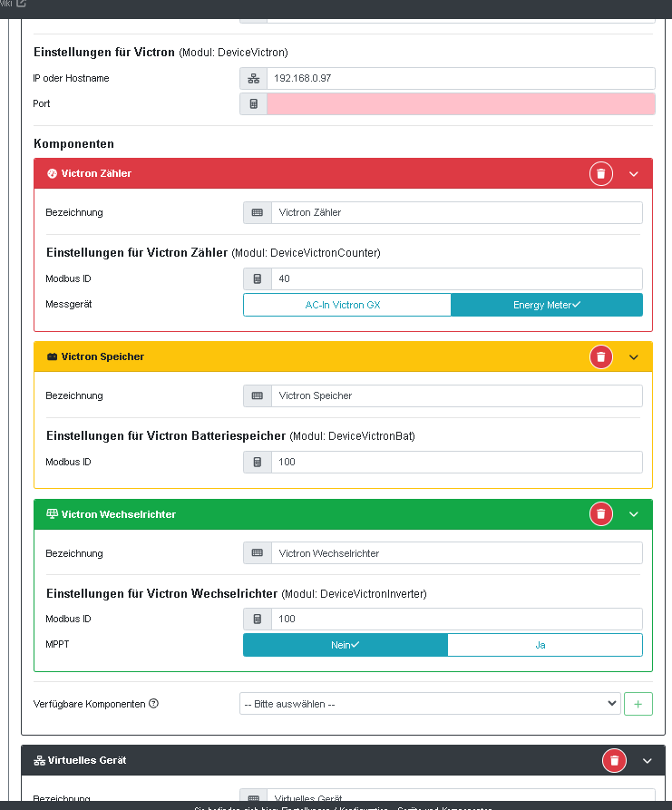Screen dimensions: 672x810
Task: Add selected component with plus button
Action: pos(638,704)
